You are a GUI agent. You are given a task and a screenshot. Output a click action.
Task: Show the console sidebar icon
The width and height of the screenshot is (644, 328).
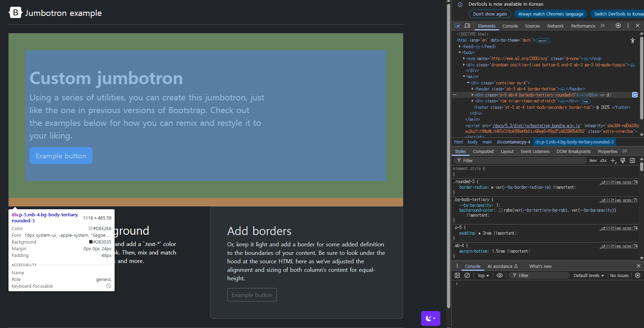(x=457, y=275)
